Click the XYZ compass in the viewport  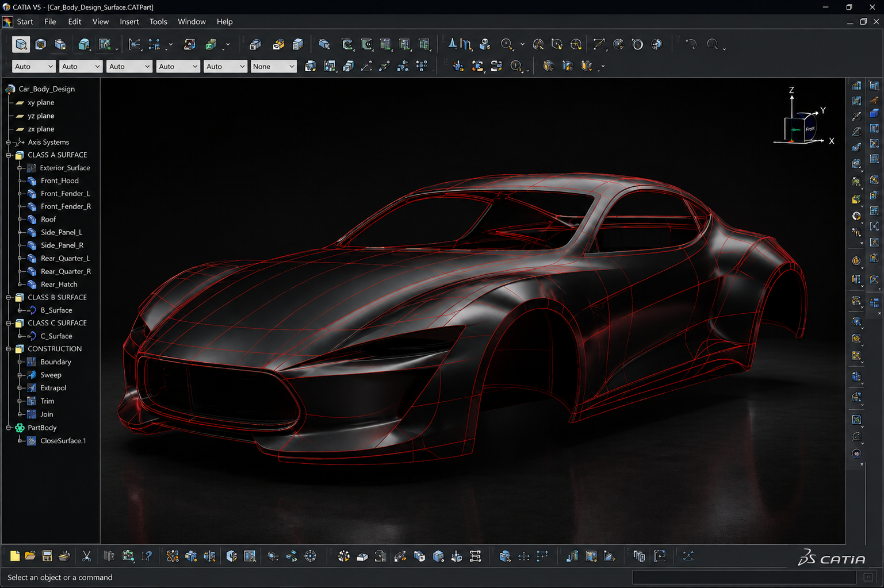[x=804, y=117]
